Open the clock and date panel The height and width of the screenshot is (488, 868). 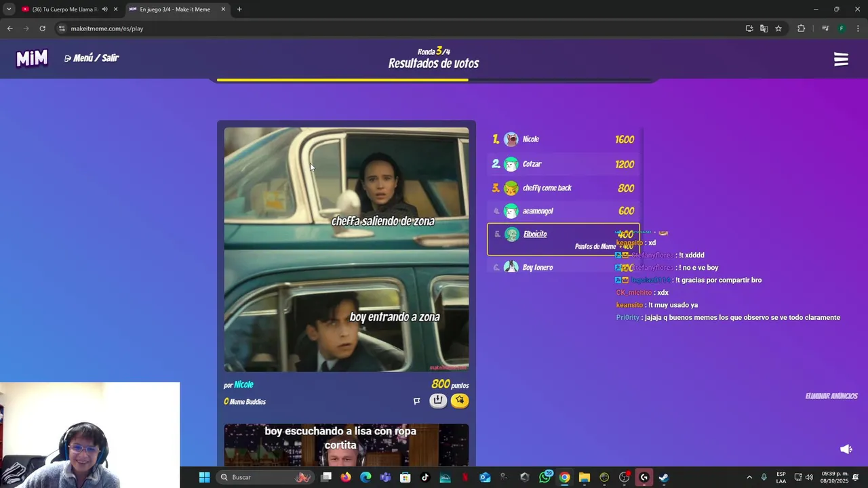point(834,477)
